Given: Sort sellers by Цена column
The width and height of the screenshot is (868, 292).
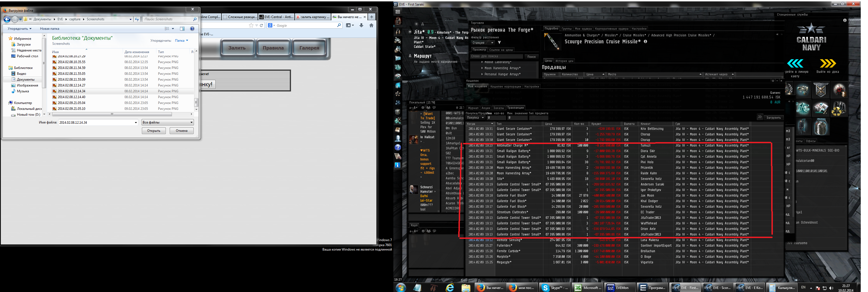Looking at the screenshot, I should 595,75.
